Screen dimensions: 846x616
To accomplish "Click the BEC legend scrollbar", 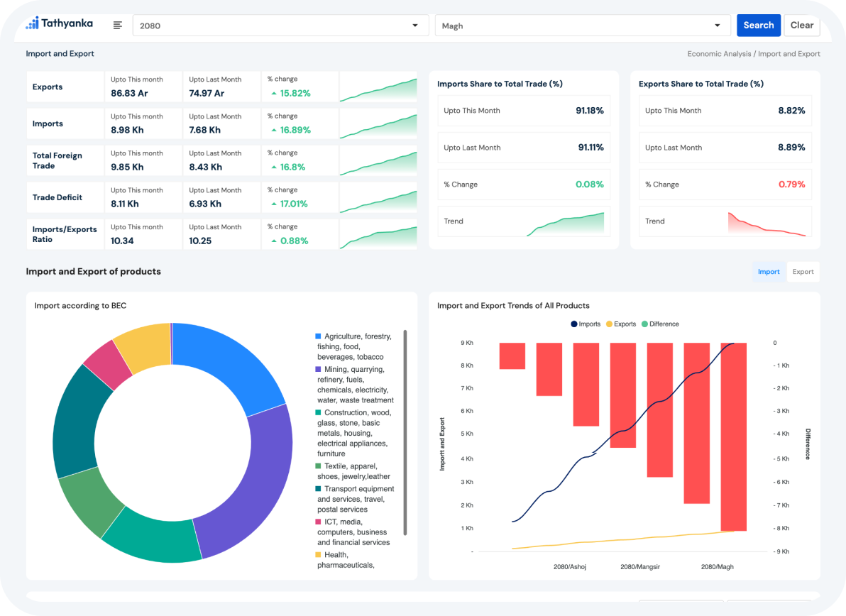I will (405, 431).
